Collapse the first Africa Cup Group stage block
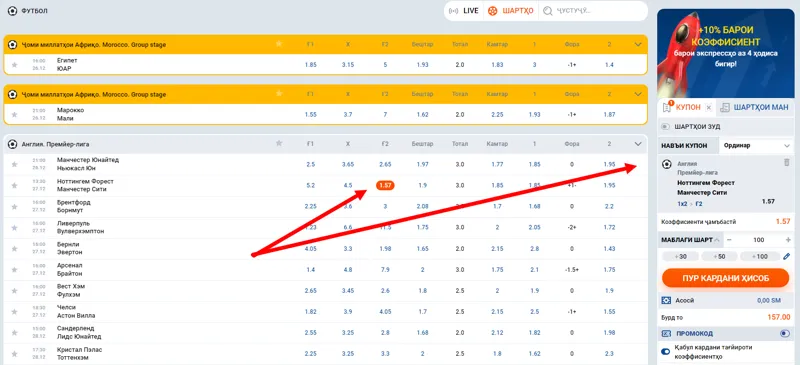Viewport: 800px width, 365px height. pyautogui.click(x=638, y=44)
